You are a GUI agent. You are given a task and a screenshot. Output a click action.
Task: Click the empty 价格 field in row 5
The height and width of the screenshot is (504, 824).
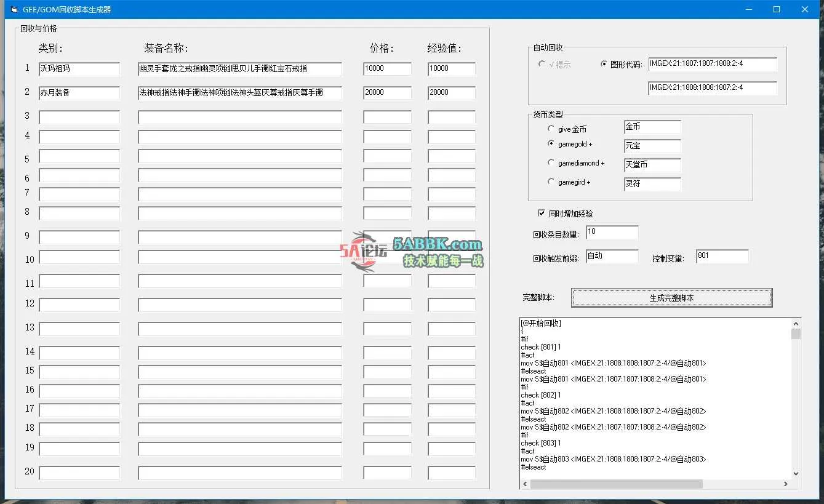(x=387, y=156)
